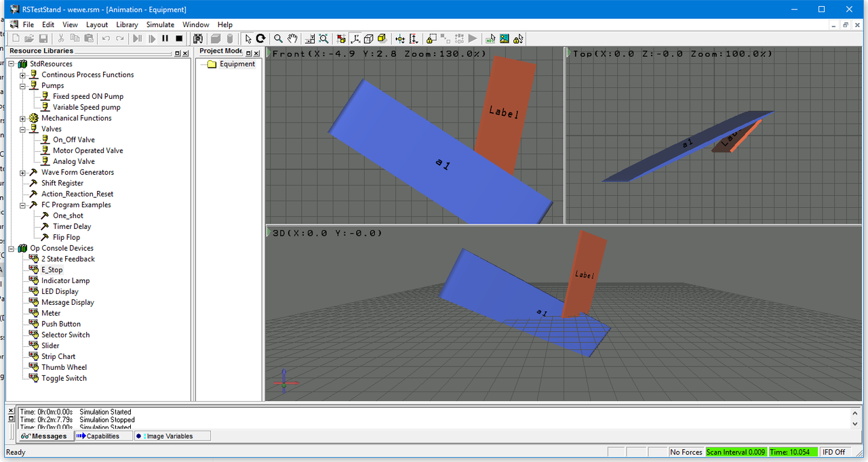Click the lock with cursor icon
The image size is (868, 462).
(519, 39)
